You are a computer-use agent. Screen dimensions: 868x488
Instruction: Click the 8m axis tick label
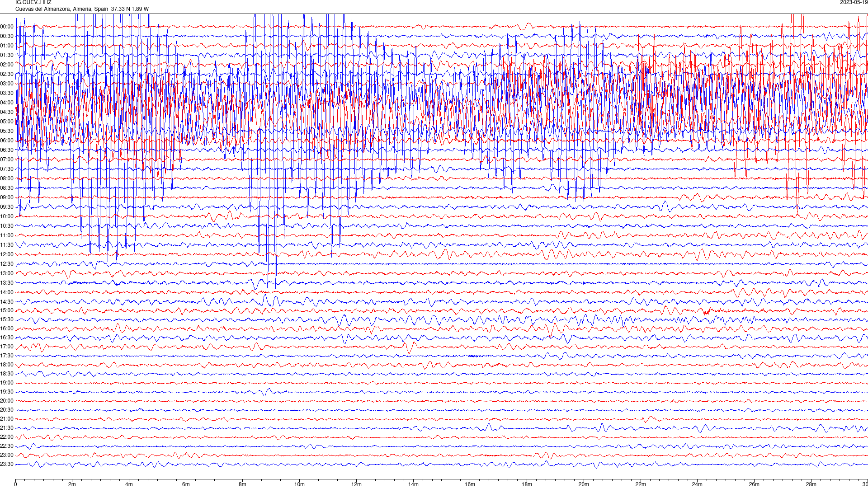point(243,485)
